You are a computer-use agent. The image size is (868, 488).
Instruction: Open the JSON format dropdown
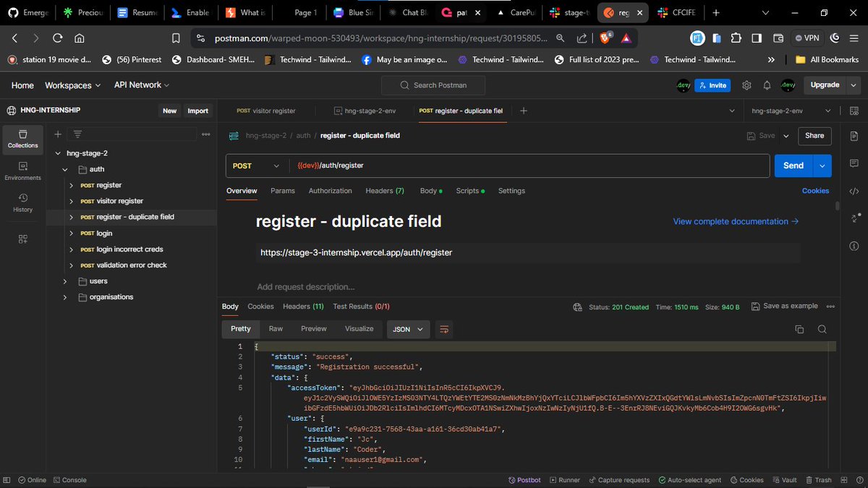tap(409, 329)
